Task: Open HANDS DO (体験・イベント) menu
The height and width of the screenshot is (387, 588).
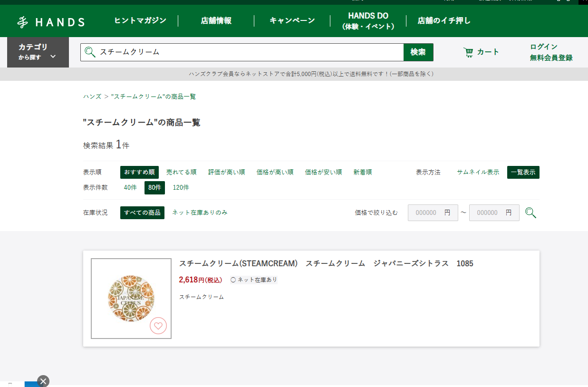Action: pyautogui.click(x=368, y=21)
